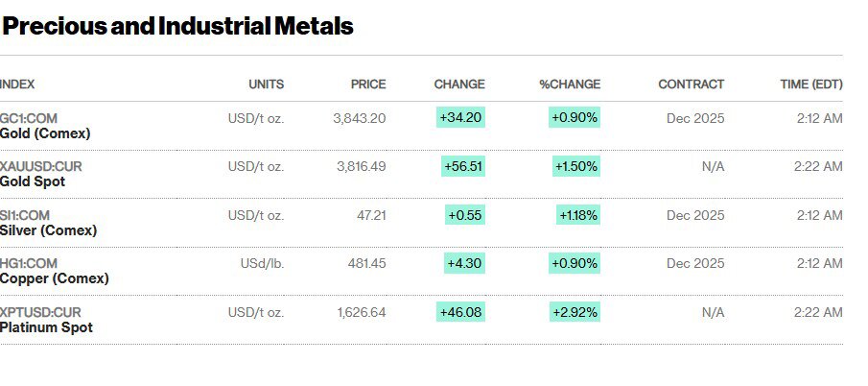Click the Precious and Industrial Metals heading
The image size is (868, 386).
[x=178, y=27]
